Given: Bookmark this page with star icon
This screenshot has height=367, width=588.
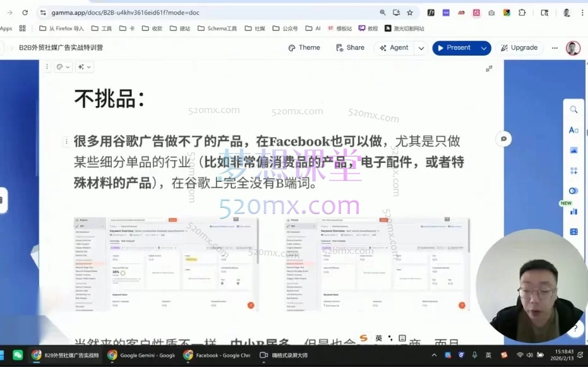Looking at the screenshot, I should point(410,13).
